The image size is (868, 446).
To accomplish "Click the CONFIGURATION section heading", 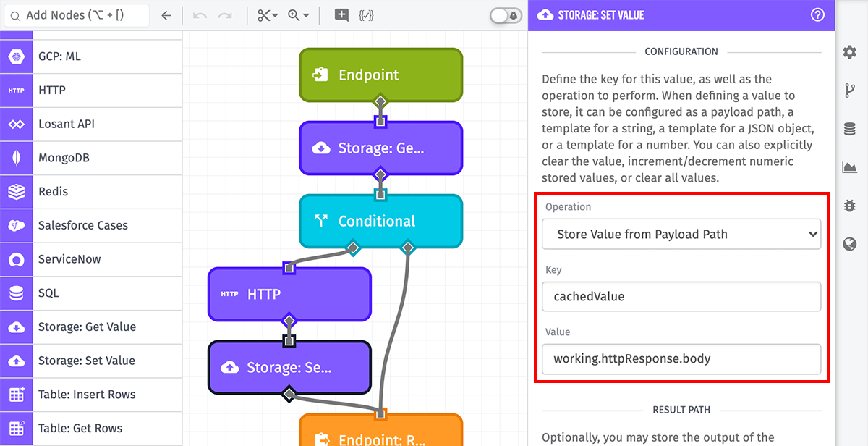I will click(681, 51).
